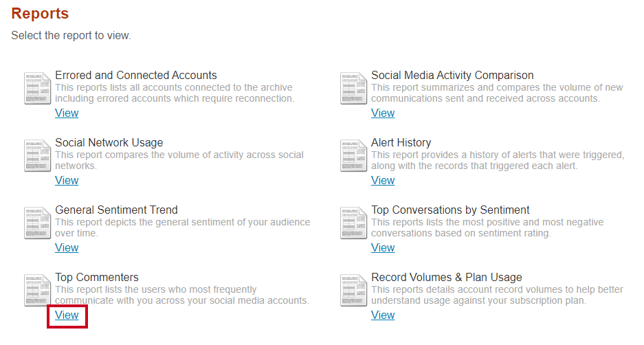This screenshot has height=345, width=644.
Task: View the General Sentiment Trend report
Action: [67, 247]
